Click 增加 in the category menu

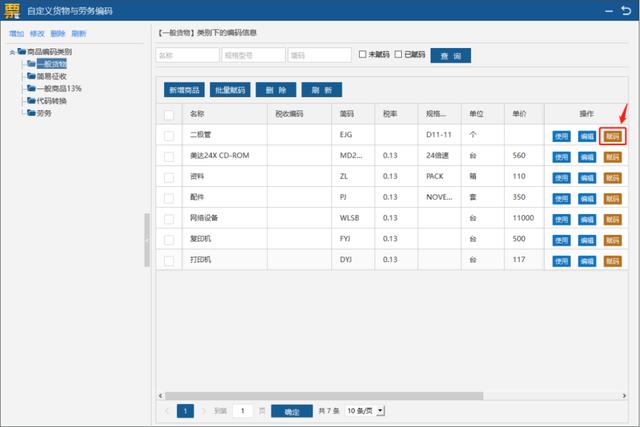coord(15,33)
